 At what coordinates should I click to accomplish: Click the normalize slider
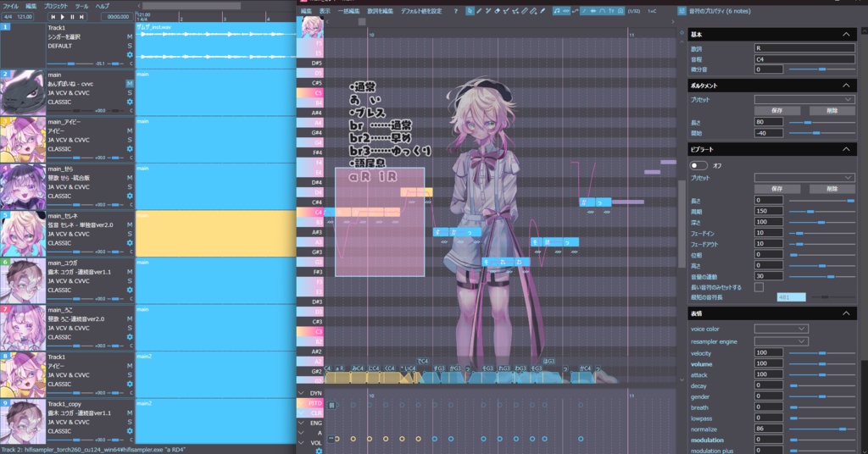(822, 429)
